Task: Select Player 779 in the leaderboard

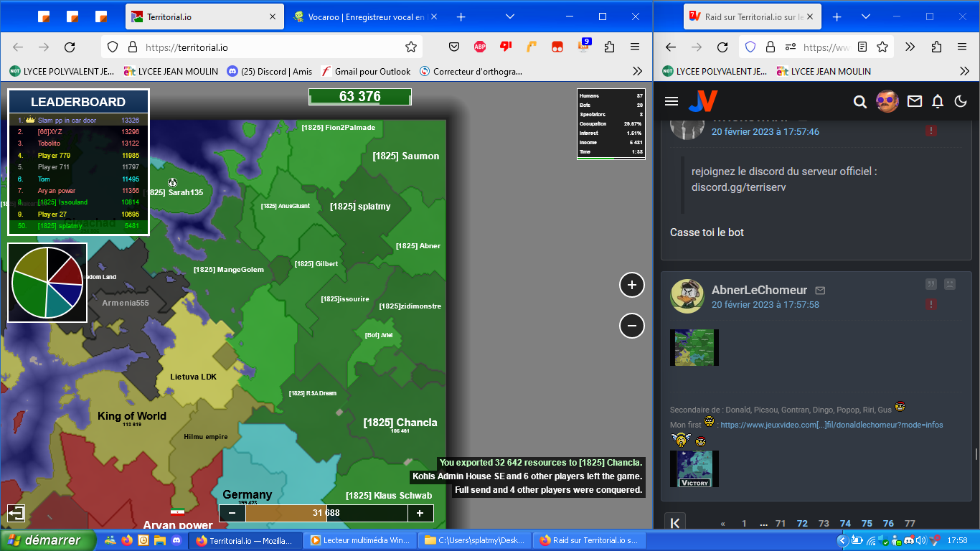Action: click(78, 155)
